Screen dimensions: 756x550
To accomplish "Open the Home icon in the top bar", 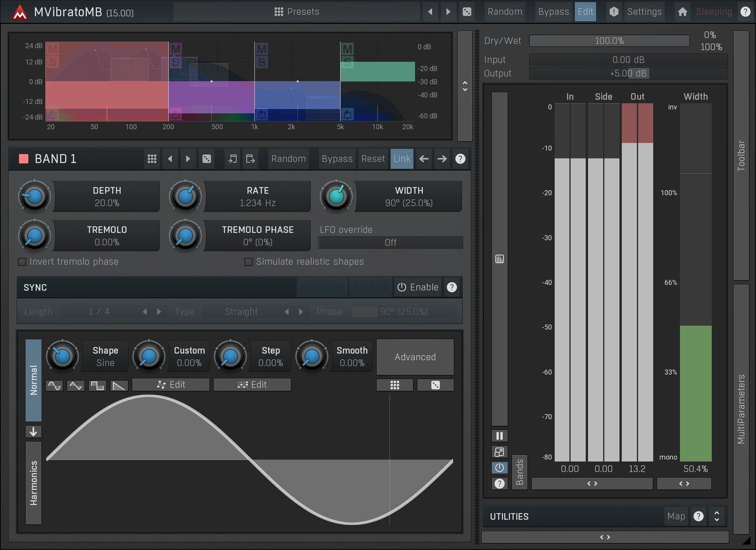I will [682, 12].
